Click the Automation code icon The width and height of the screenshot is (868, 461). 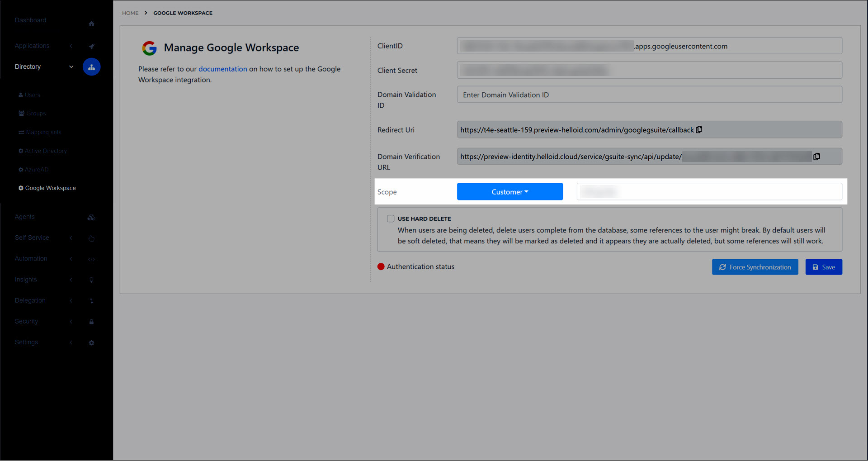[91, 259]
